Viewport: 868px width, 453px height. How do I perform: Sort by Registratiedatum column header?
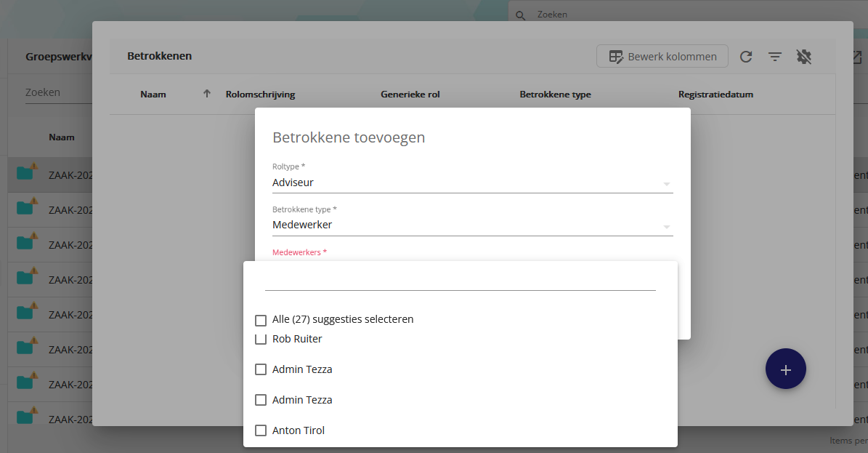(x=715, y=95)
